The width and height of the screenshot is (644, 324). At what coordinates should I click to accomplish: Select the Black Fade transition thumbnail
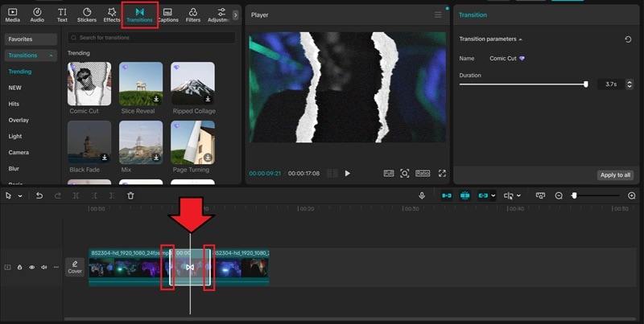coord(89,142)
